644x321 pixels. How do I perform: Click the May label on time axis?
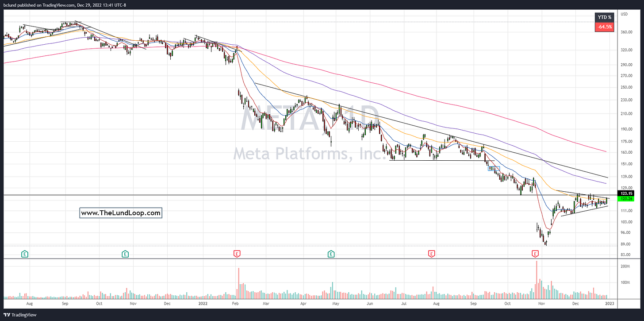coord(336,304)
